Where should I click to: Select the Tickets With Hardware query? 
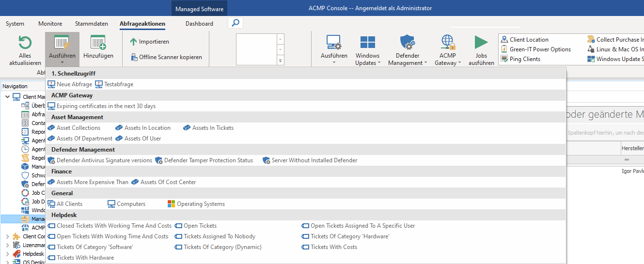click(x=81, y=258)
